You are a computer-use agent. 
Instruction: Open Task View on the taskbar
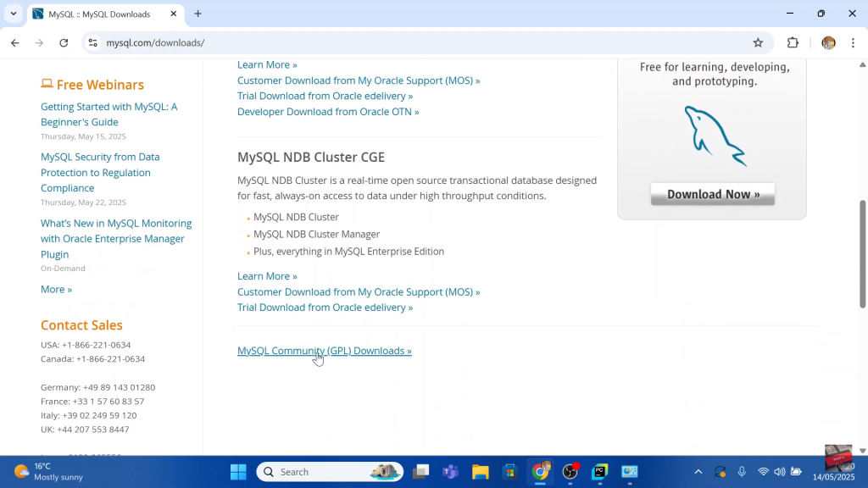point(421,472)
